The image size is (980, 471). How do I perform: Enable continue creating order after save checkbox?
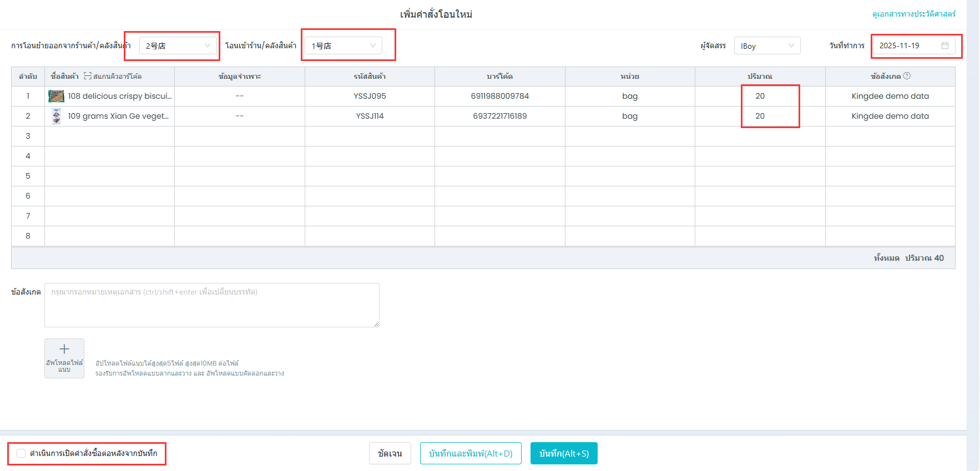point(21,453)
